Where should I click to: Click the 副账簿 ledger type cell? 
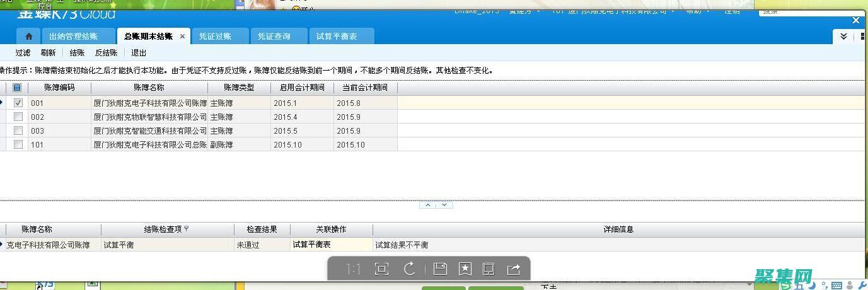240,144
